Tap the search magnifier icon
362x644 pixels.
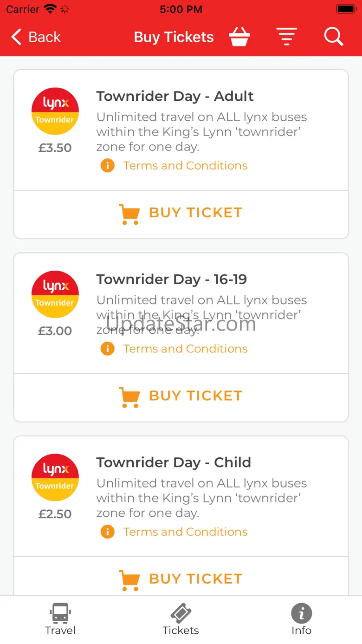tap(334, 37)
